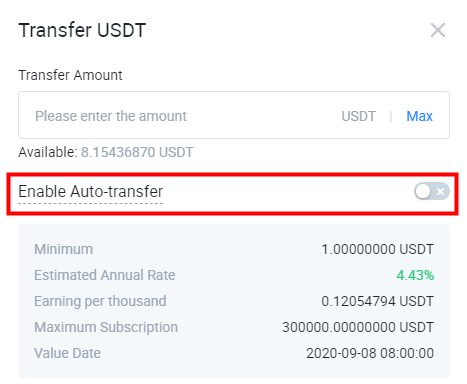Click the Value Date label
Screen dimensions: 467x384
pos(67,353)
